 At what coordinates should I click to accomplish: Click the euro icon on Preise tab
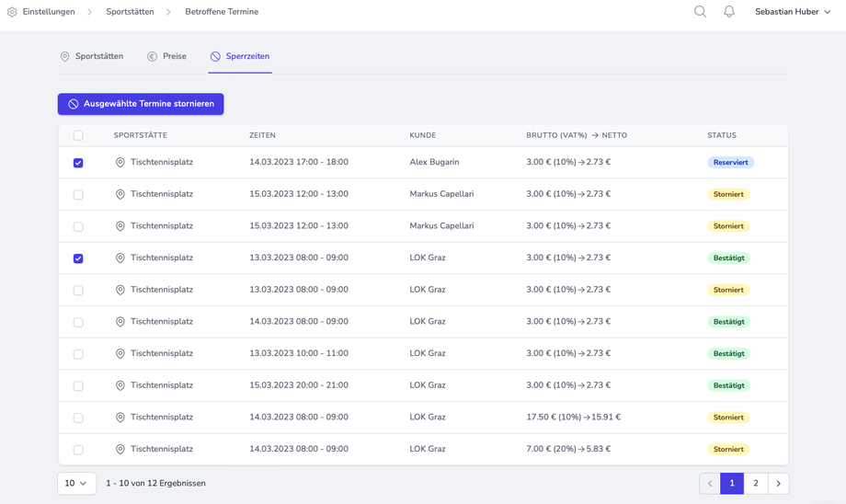click(153, 57)
